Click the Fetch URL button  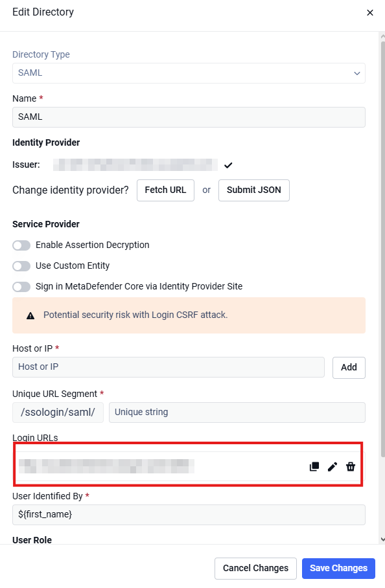pyautogui.click(x=165, y=190)
